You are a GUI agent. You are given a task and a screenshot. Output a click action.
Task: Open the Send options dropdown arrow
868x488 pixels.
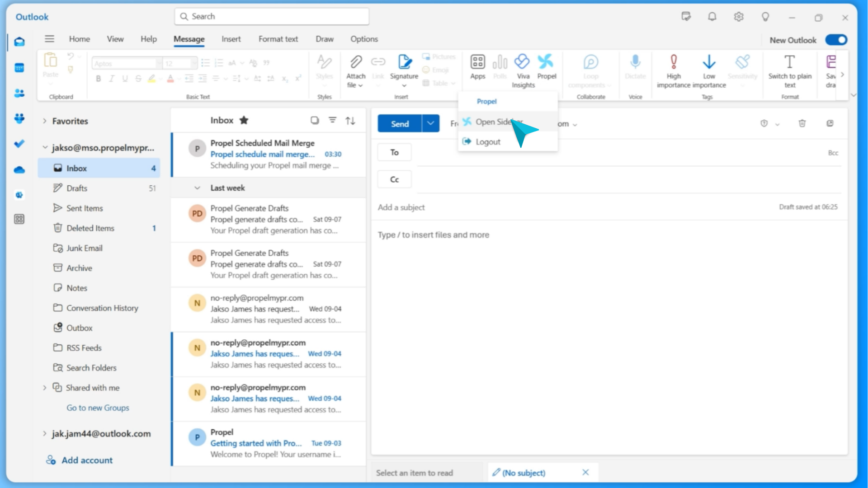430,123
